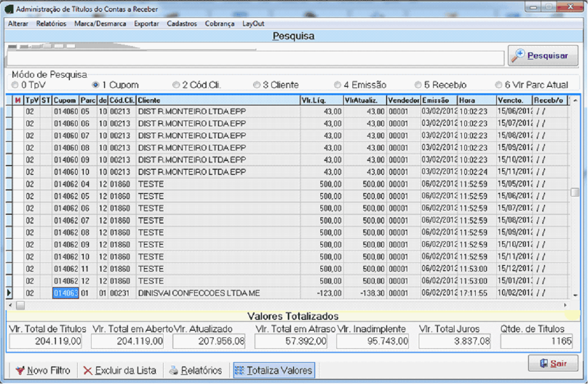
Task: Choose the 3 Cliente search mode
Action: click(257, 85)
